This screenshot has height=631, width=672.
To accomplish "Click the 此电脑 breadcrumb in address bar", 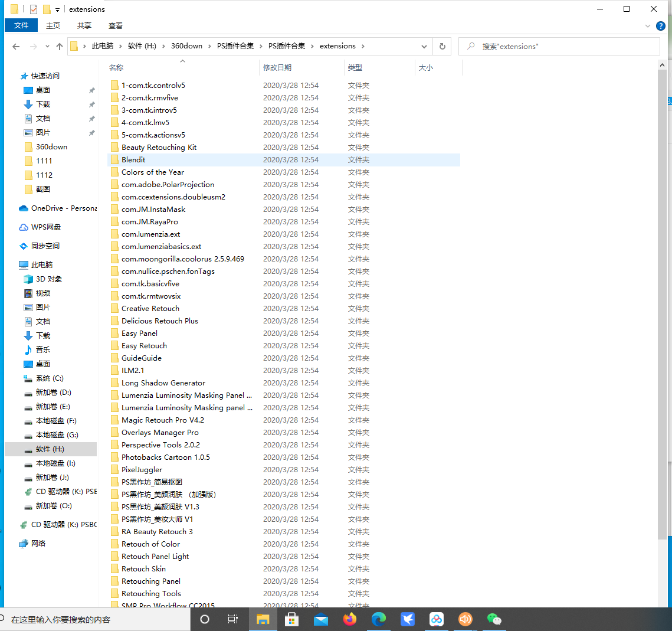I will [x=103, y=46].
